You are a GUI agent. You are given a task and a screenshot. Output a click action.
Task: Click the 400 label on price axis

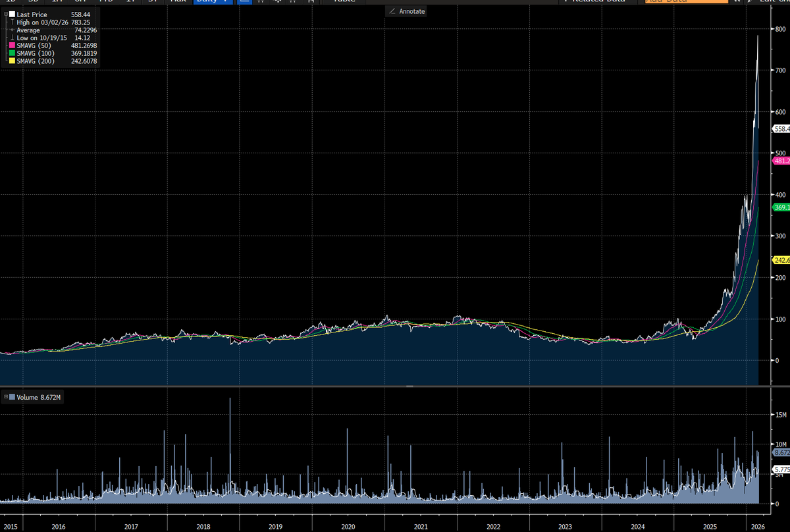[x=781, y=195]
